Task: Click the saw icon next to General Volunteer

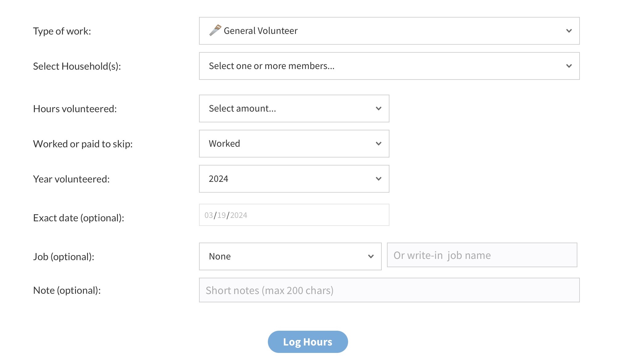Action: pos(215,30)
